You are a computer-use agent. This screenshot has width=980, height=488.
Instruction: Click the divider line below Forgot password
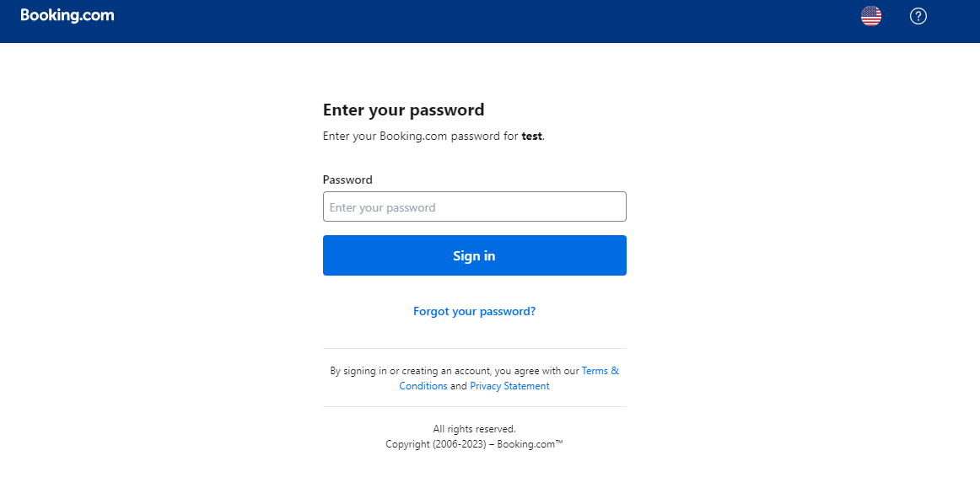pos(474,349)
